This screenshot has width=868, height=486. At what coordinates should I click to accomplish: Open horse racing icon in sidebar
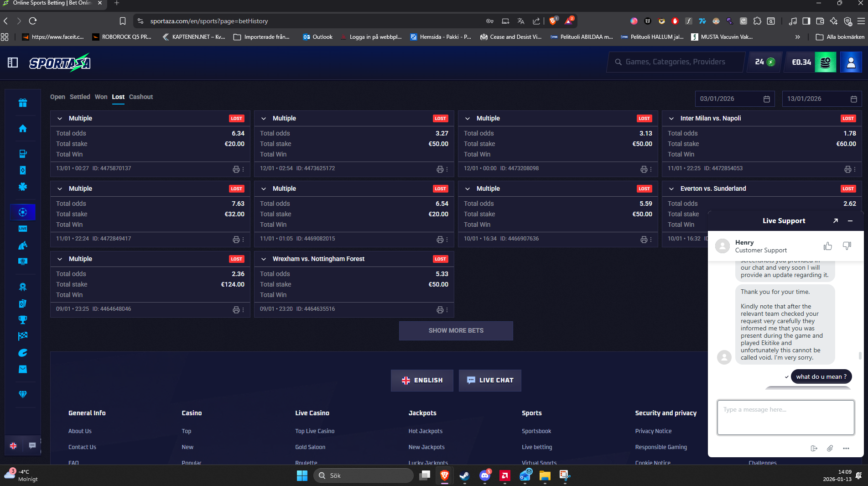point(23,246)
